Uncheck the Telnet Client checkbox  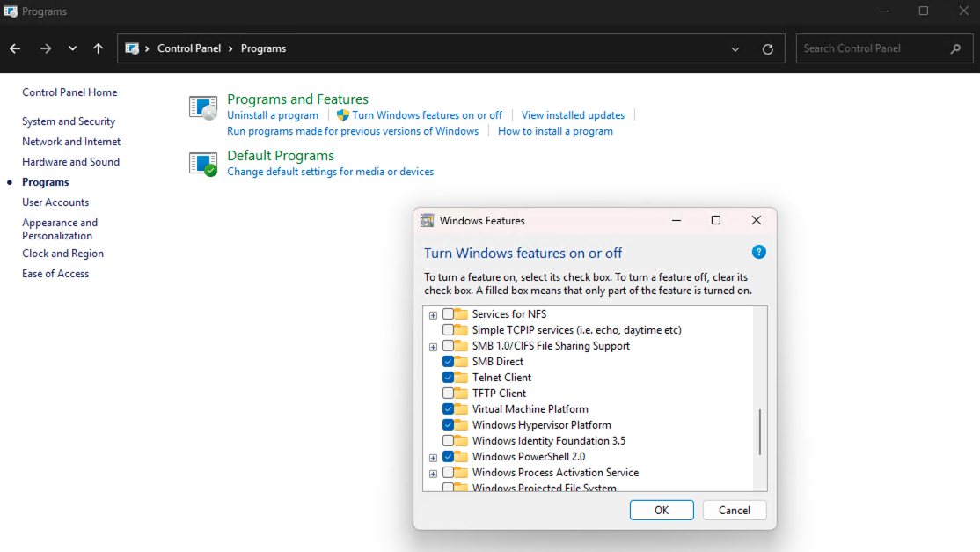click(449, 378)
